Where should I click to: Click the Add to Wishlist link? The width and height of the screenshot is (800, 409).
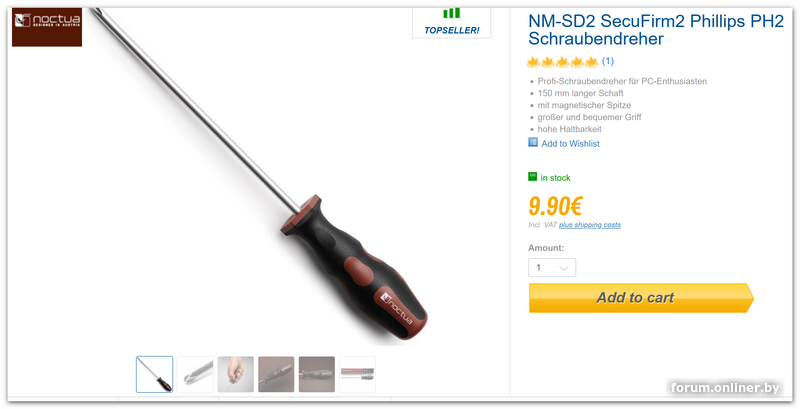coord(570,144)
